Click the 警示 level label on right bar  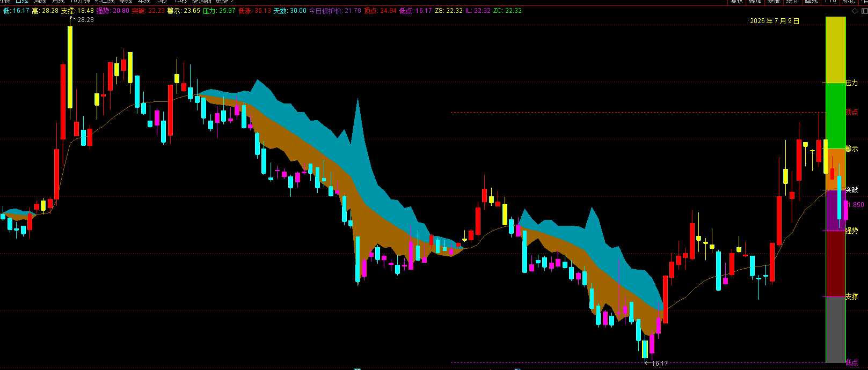[x=852, y=149]
